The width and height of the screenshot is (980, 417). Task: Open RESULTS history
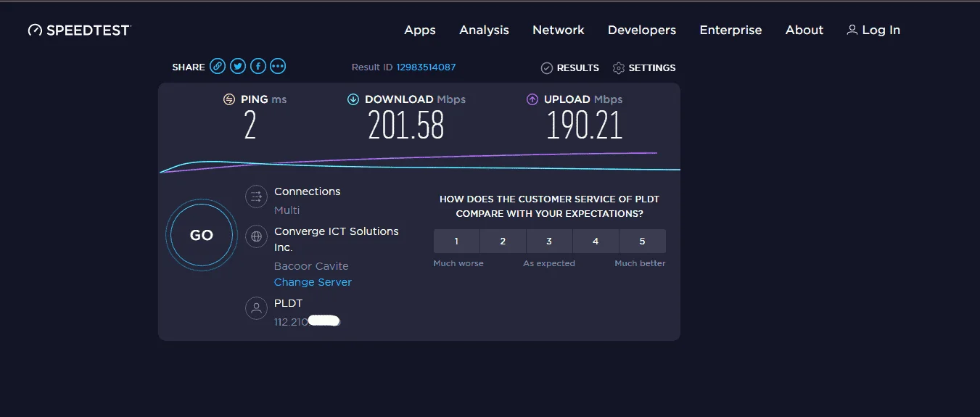(x=570, y=68)
